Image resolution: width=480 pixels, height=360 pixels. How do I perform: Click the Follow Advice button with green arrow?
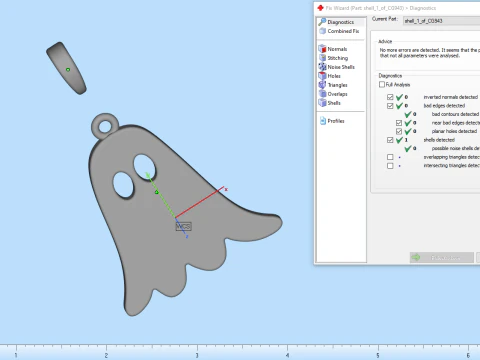click(442, 258)
